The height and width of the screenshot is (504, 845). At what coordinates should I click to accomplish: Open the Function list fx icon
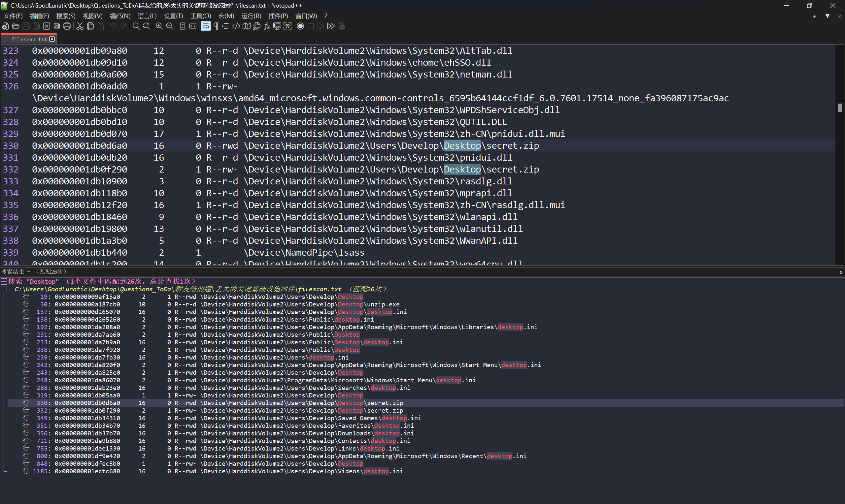(267, 26)
